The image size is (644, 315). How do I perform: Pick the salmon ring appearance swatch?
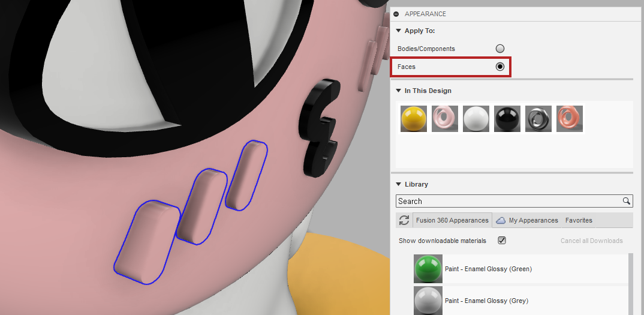[570, 119]
